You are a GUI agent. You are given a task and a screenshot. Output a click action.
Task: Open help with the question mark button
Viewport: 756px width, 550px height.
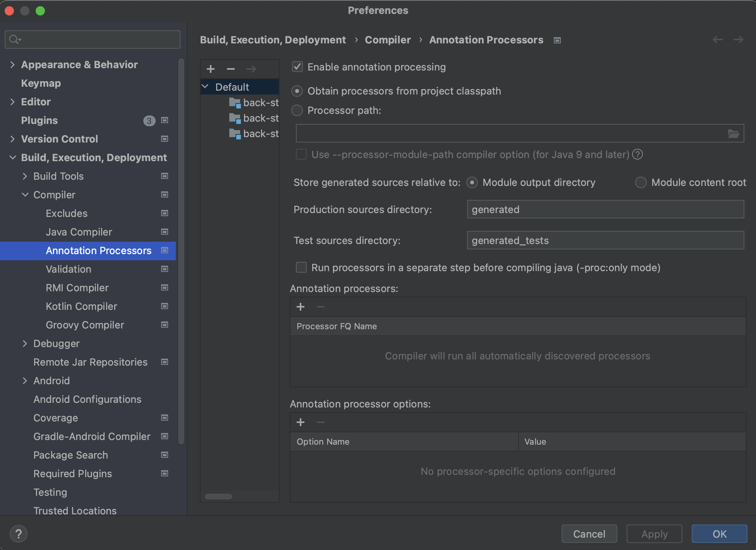tap(18, 534)
